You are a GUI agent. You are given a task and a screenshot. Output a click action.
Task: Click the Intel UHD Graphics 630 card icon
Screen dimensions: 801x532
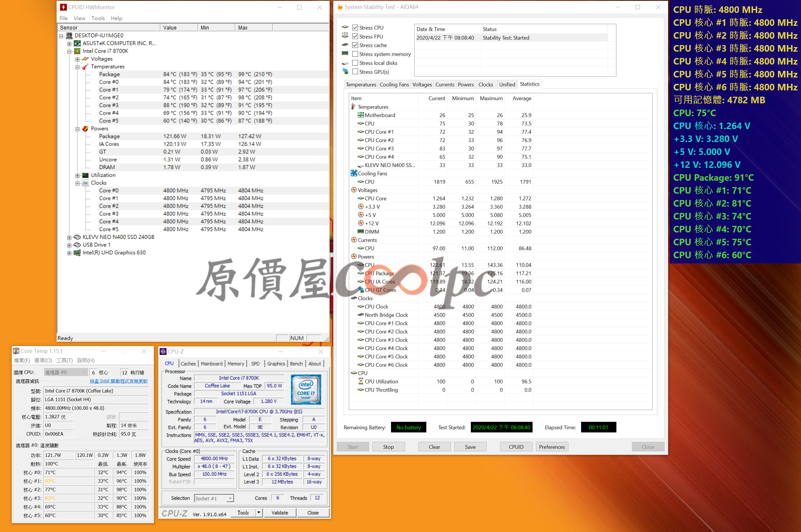(78, 253)
